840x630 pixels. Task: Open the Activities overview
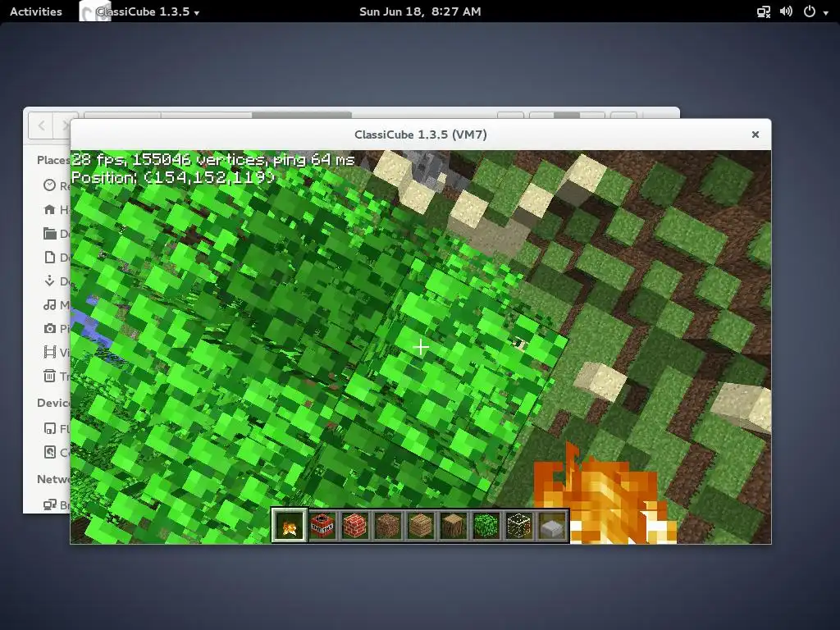pos(36,11)
